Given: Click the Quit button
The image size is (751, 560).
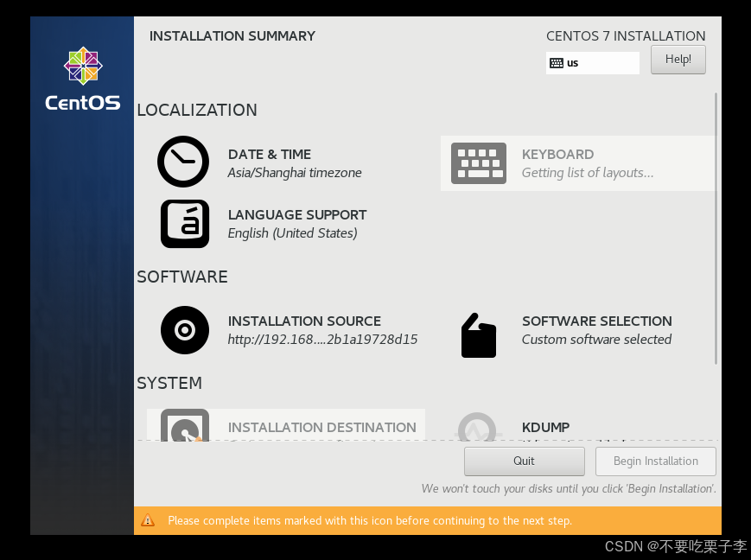Looking at the screenshot, I should click(x=524, y=461).
